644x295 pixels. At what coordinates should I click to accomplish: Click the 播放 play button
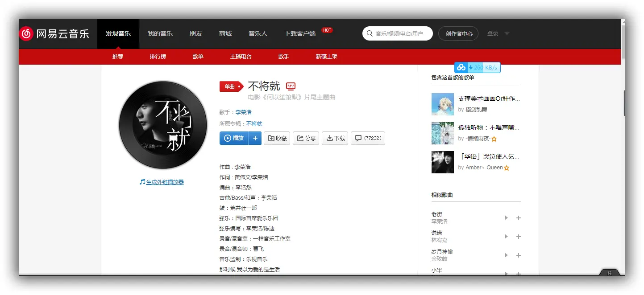click(x=234, y=138)
